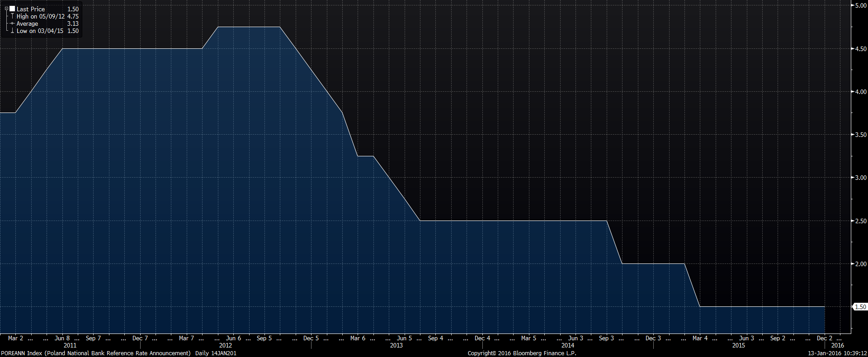Click the 'Jun 5' date axis label
The width and height of the screenshot is (868, 357).
tap(404, 338)
